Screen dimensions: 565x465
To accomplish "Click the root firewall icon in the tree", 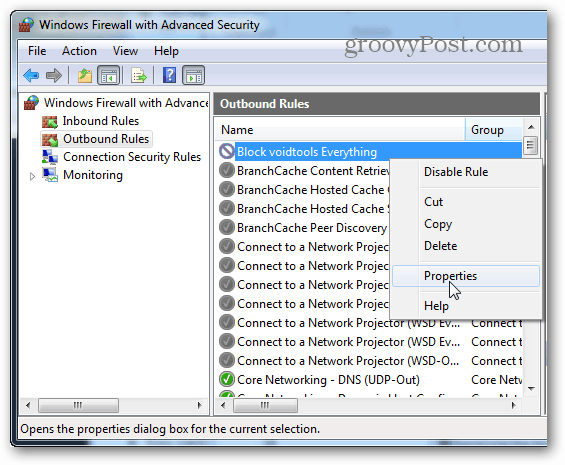I will point(31,103).
